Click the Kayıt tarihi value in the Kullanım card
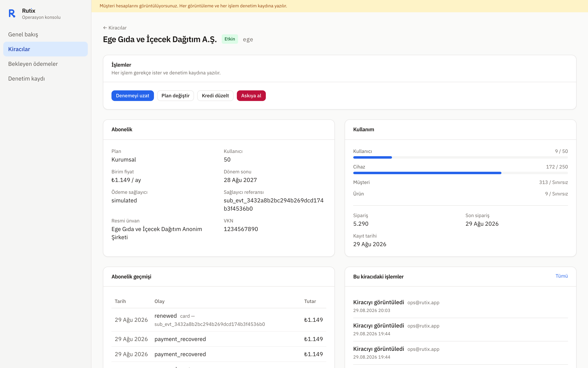 (x=370, y=244)
